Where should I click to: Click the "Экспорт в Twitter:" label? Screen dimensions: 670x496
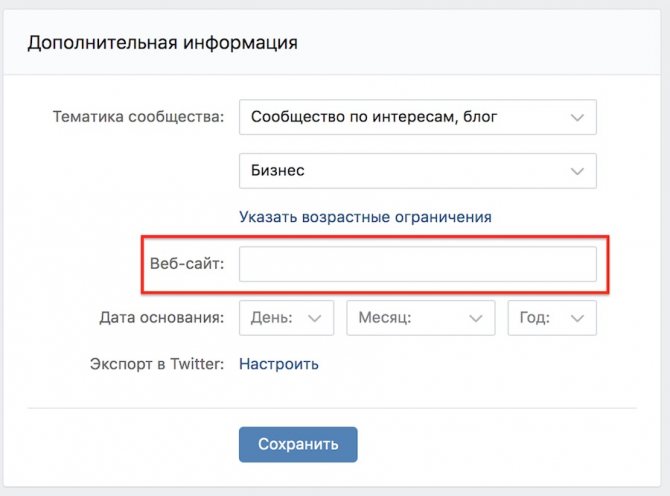tap(157, 364)
